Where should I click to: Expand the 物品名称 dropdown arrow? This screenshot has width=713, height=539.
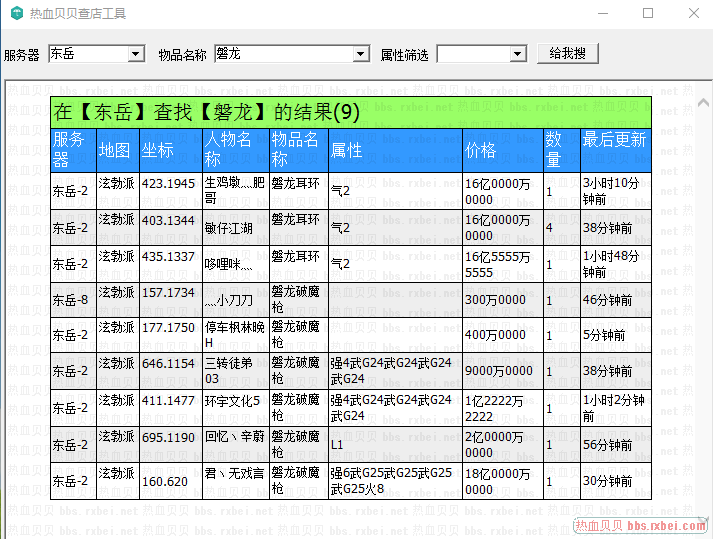(x=362, y=54)
